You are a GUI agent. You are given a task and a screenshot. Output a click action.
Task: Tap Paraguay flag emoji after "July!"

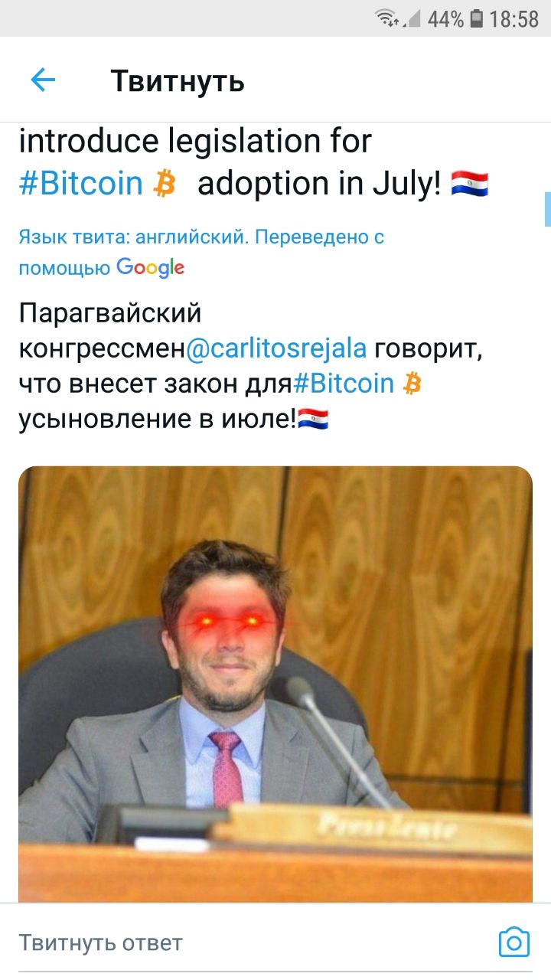(x=470, y=184)
